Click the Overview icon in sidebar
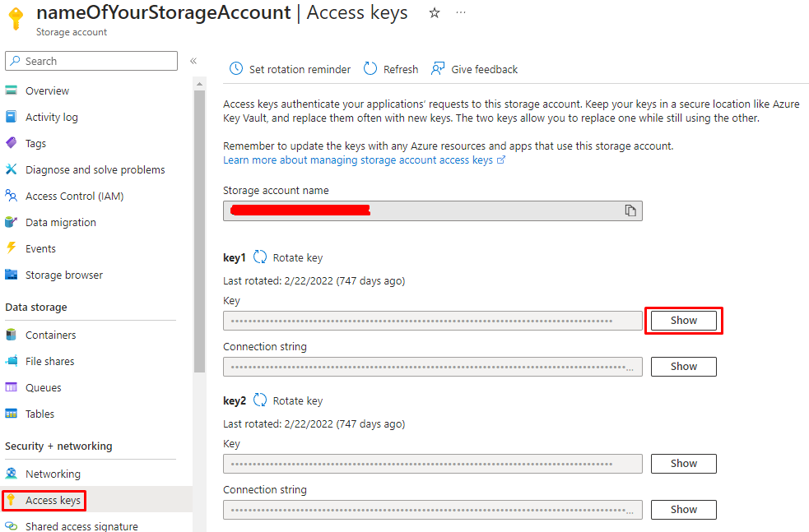Viewport: 809px width, 532px height. [x=12, y=90]
